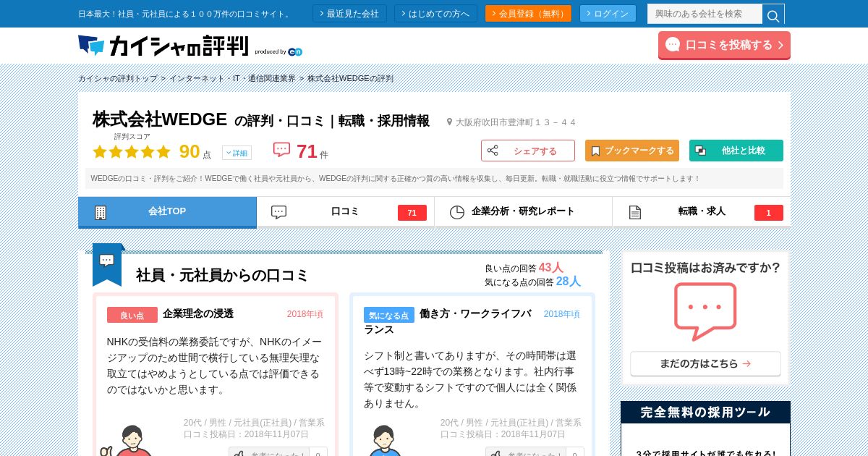Click the avatar of the 気になる点 review

[x=384, y=440]
